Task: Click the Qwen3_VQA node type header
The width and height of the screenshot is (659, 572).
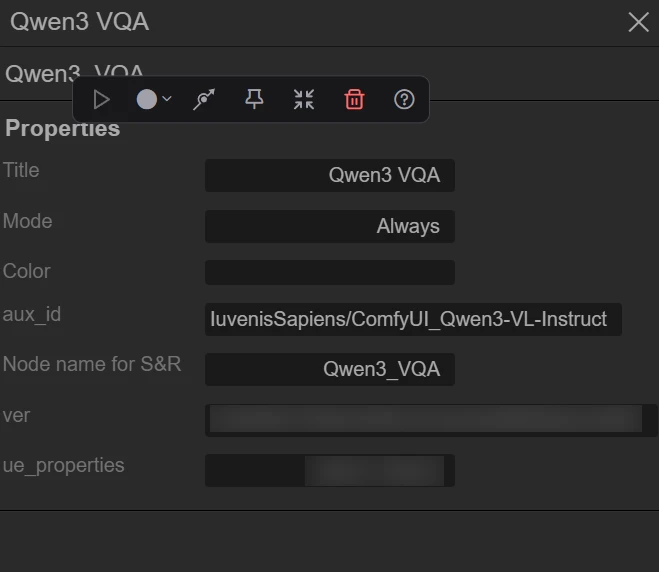Action: coord(74,74)
